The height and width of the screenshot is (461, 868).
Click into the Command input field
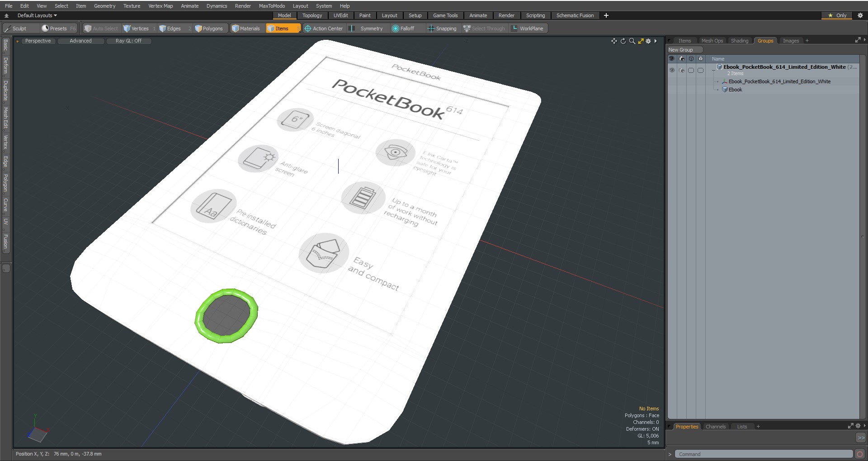(764, 454)
